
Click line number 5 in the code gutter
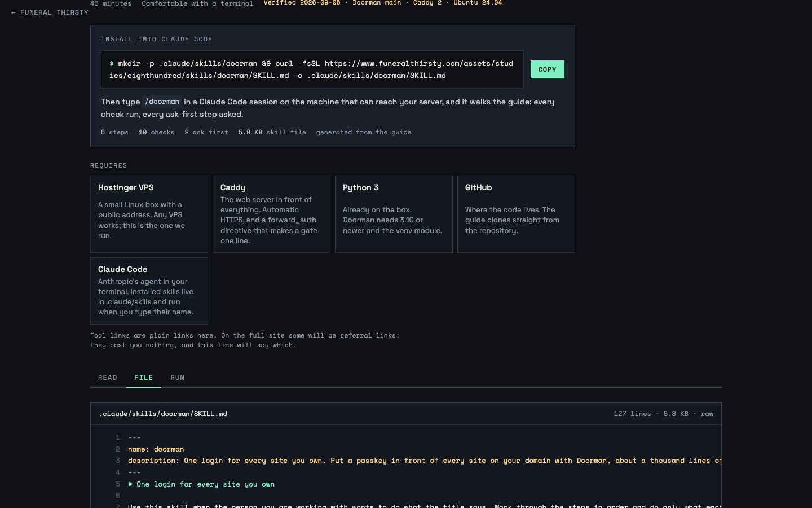118,484
